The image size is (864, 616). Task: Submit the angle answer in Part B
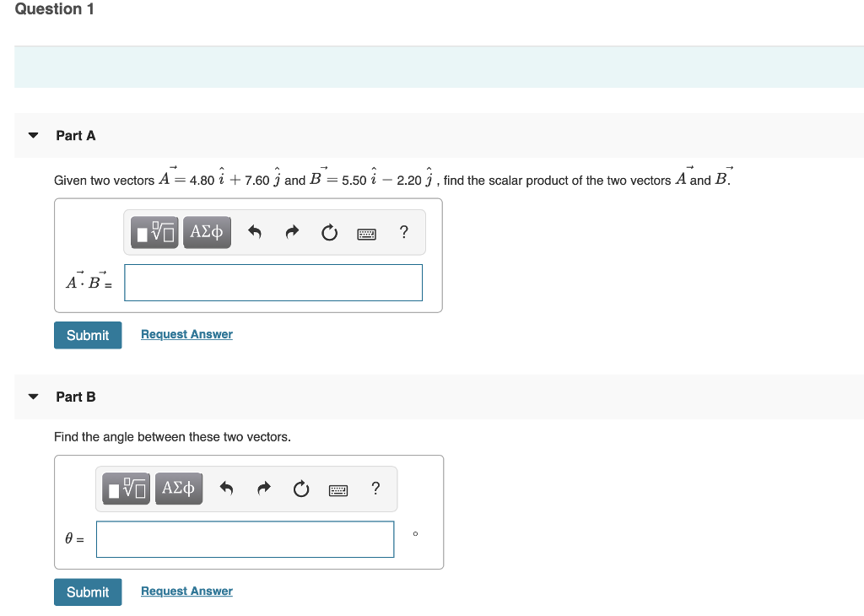point(88,592)
